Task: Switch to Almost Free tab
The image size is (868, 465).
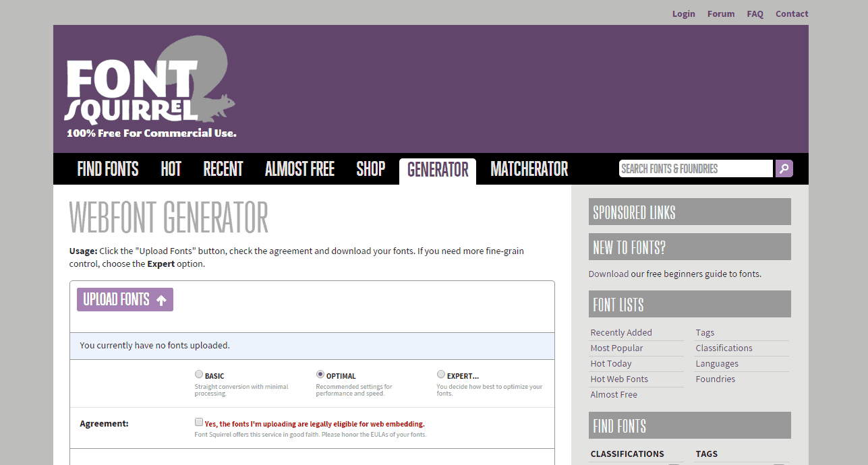Action: coord(299,169)
